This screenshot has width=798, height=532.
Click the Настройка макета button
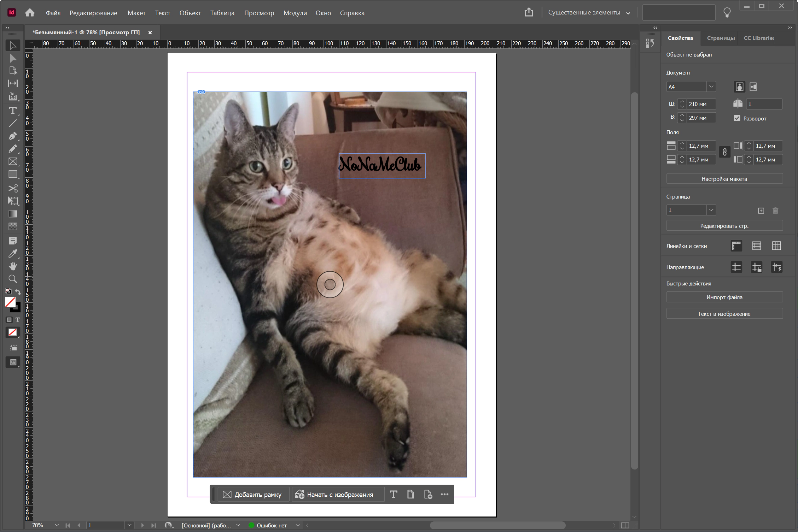tap(724, 179)
